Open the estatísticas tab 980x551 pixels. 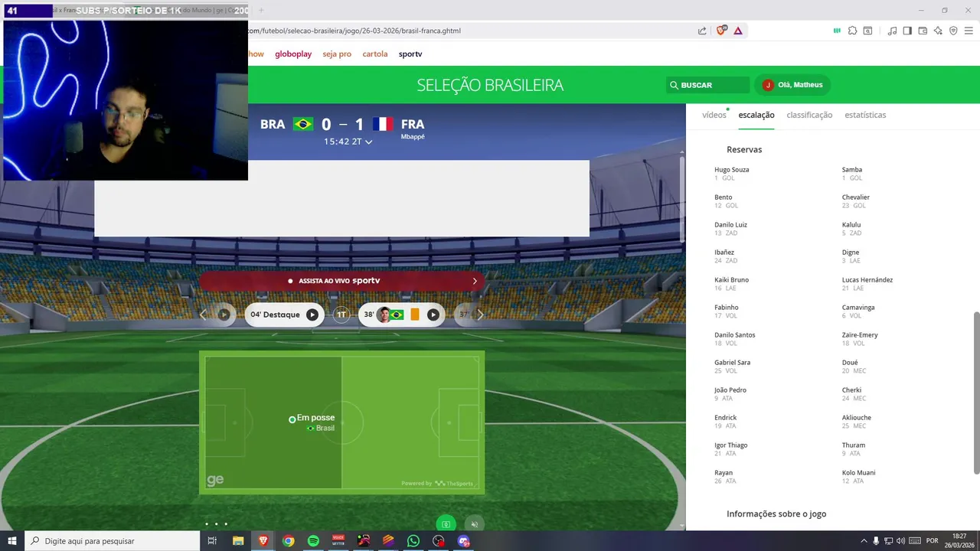865,115
